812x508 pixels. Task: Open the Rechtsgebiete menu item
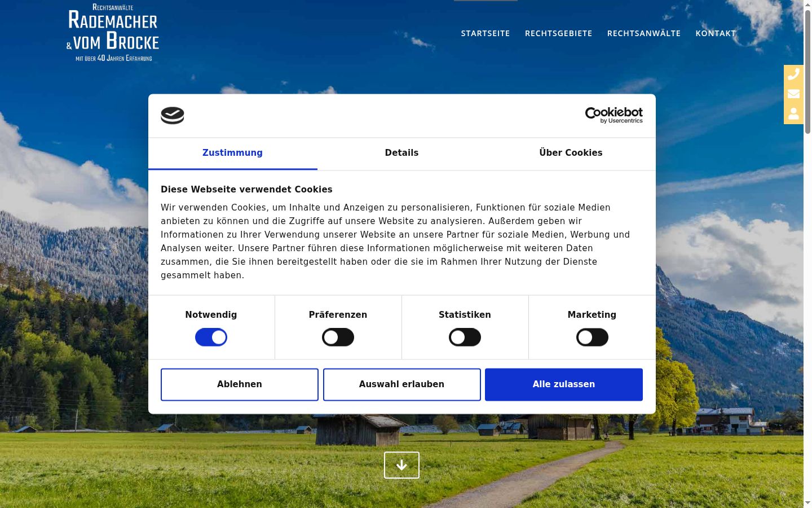pos(558,33)
